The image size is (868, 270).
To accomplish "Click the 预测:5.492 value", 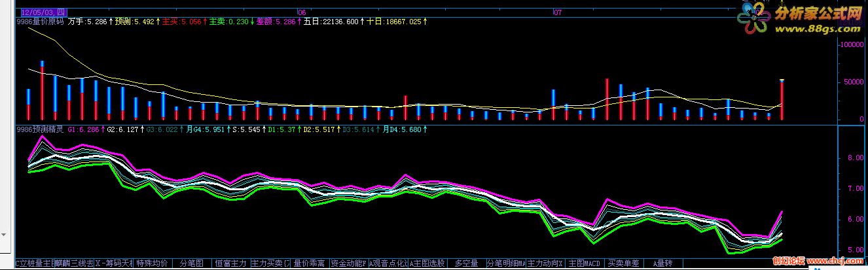I will click(134, 22).
